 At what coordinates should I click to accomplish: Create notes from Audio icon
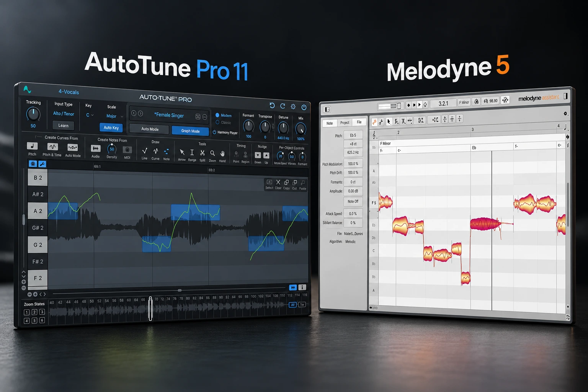point(95,149)
